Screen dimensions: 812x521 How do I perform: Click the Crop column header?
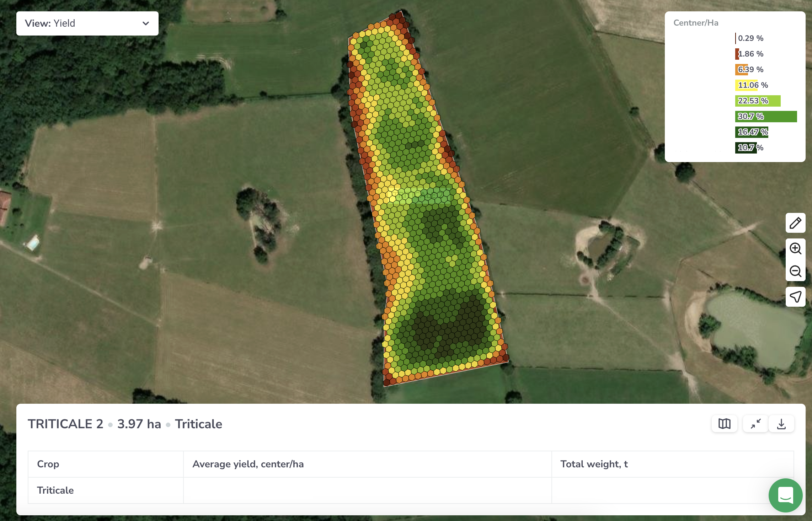[48, 464]
